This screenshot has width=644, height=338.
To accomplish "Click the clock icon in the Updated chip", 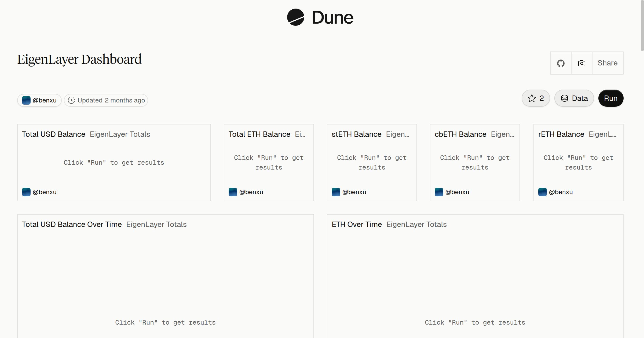I will [x=71, y=100].
